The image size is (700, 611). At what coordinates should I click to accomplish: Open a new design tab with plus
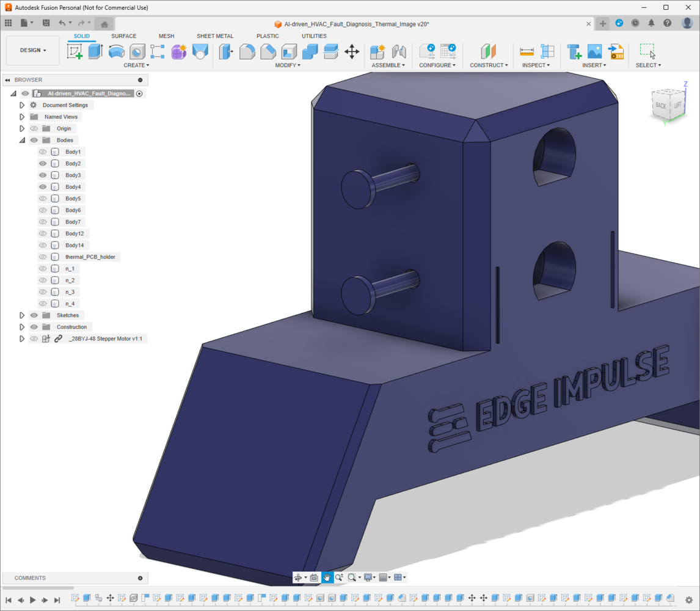[x=603, y=24]
